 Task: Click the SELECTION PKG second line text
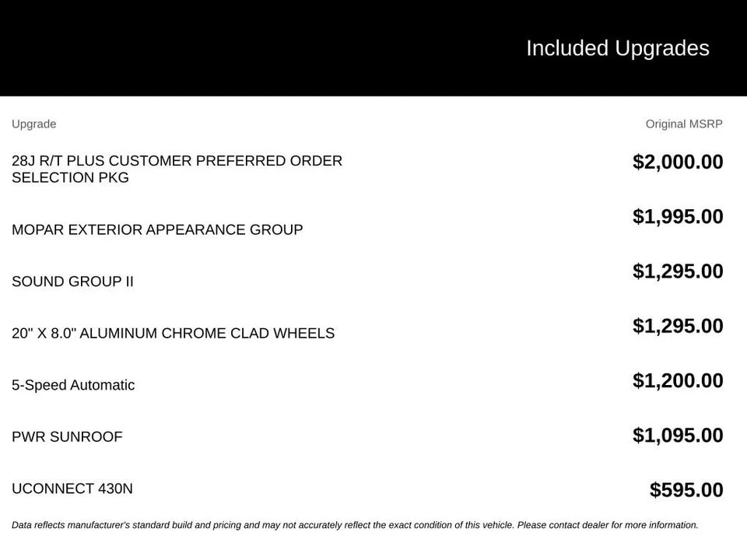pyautogui.click(x=70, y=177)
